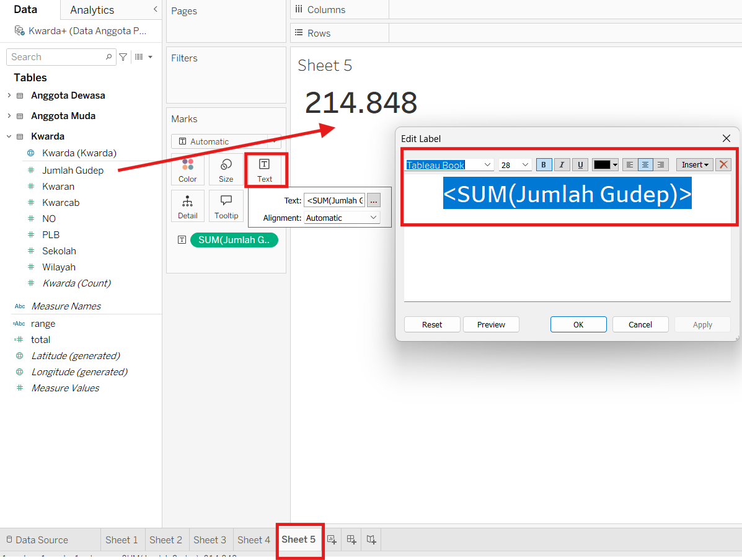Align text right in Edit Label
Image resolution: width=742 pixels, height=560 pixels.
pos(661,164)
